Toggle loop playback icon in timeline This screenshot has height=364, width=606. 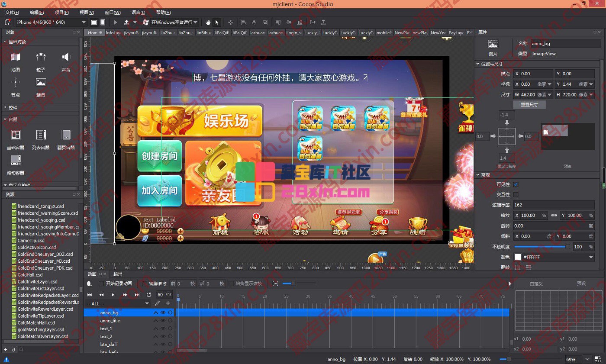[x=149, y=295]
